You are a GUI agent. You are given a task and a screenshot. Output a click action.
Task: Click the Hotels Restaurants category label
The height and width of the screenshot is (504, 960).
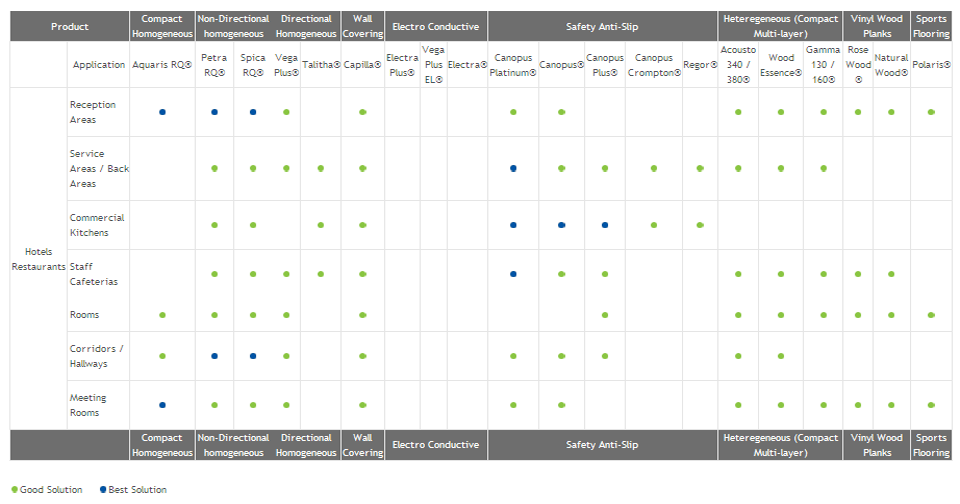click(x=39, y=259)
